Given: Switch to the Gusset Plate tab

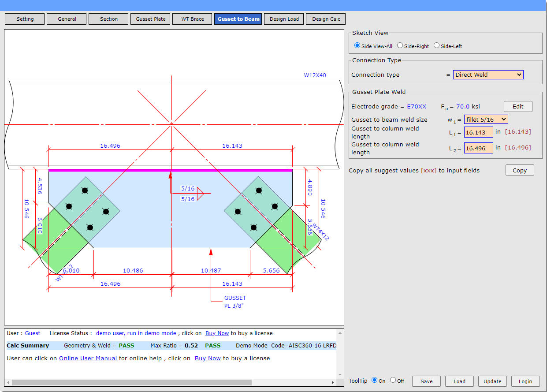Looking at the screenshot, I should point(151,19).
